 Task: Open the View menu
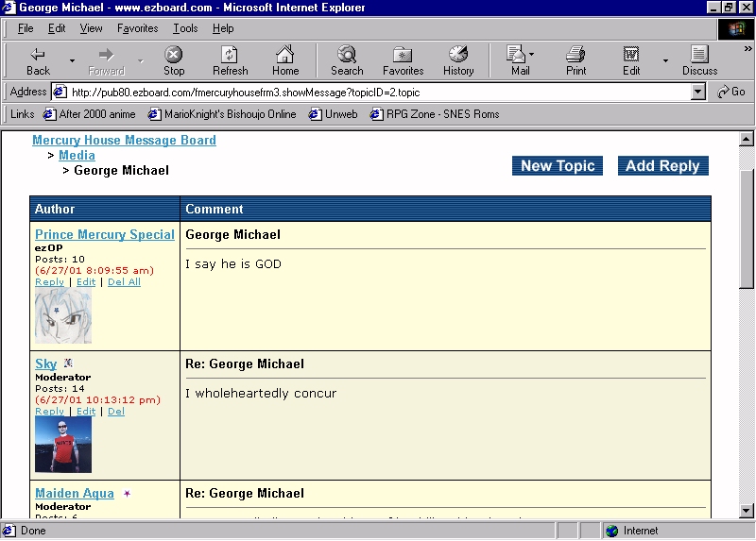(91, 28)
